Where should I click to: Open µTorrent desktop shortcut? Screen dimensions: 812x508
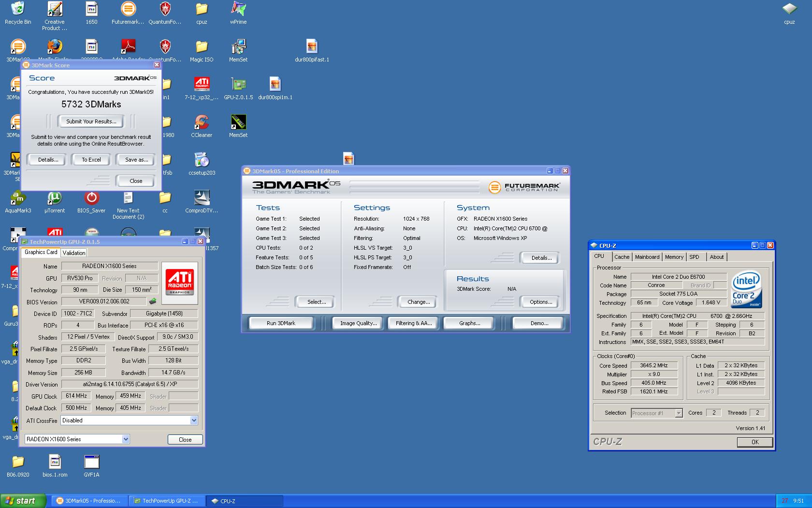click(x=55, y=202)
